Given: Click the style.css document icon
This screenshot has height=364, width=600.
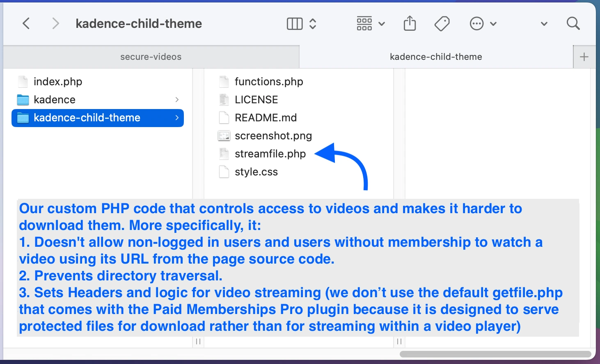Looking at the screenshot, I should click(224, 172).
